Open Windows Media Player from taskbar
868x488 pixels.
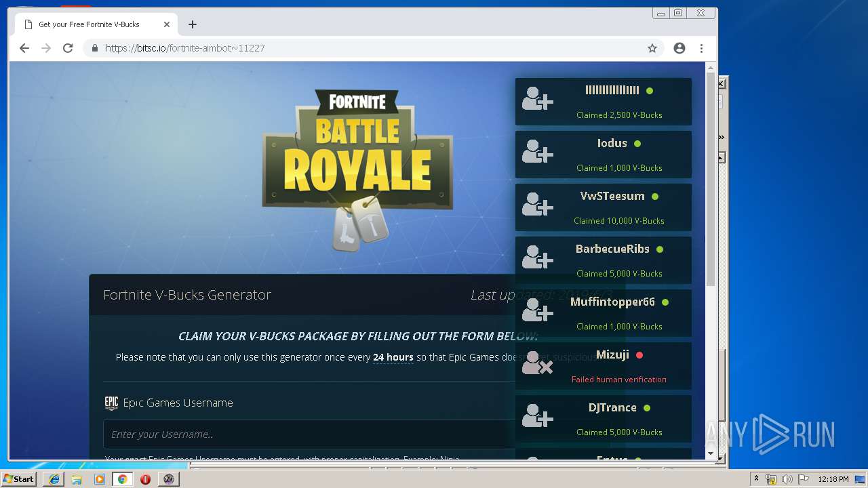100,479
